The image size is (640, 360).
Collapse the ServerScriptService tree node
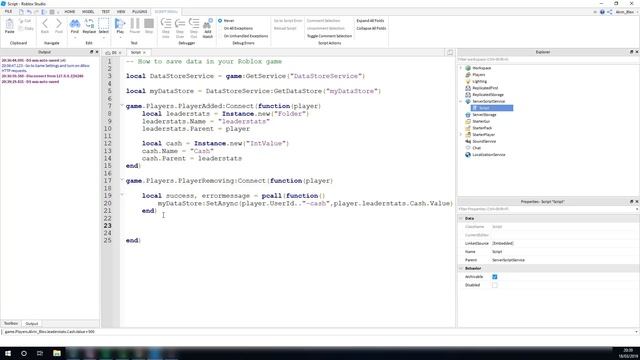pyautogui.click(x=461, y=101)
